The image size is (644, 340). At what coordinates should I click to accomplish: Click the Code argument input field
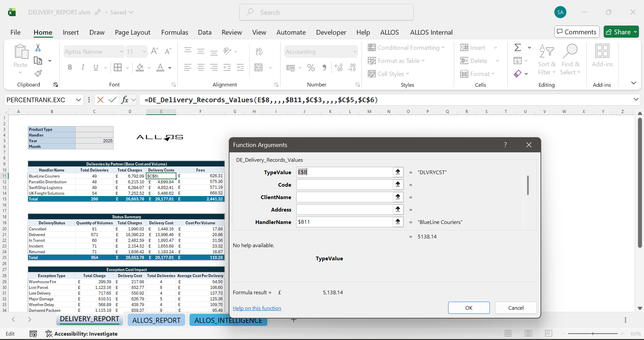[x=344, y=185]
